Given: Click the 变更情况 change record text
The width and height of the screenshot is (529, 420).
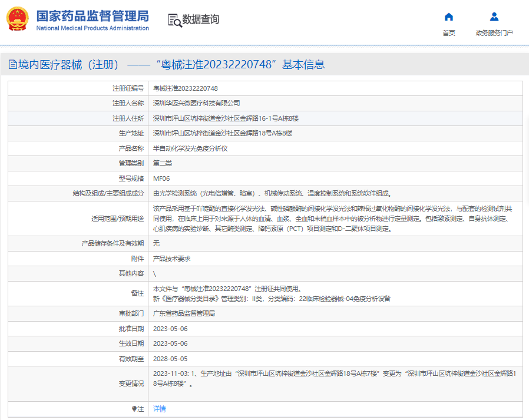Looking at the screenshot, I should 335,379.
